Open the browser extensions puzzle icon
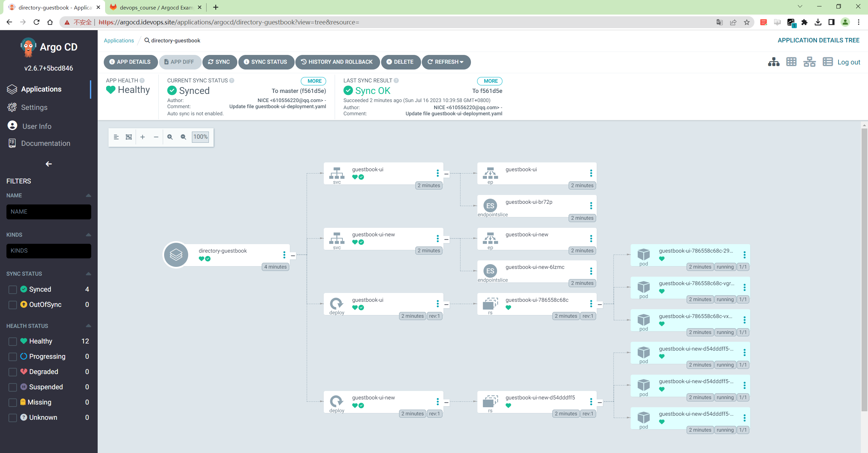 [x=804, y=22]
